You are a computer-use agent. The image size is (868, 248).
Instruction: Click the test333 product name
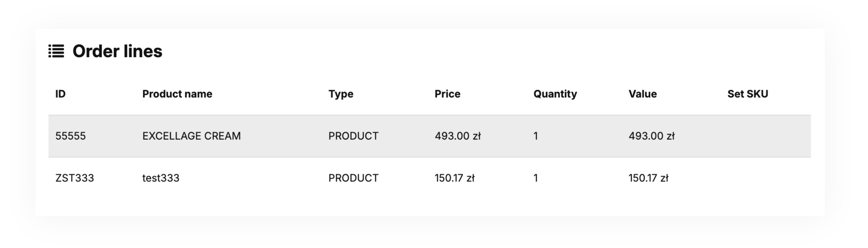click(161, 178)
